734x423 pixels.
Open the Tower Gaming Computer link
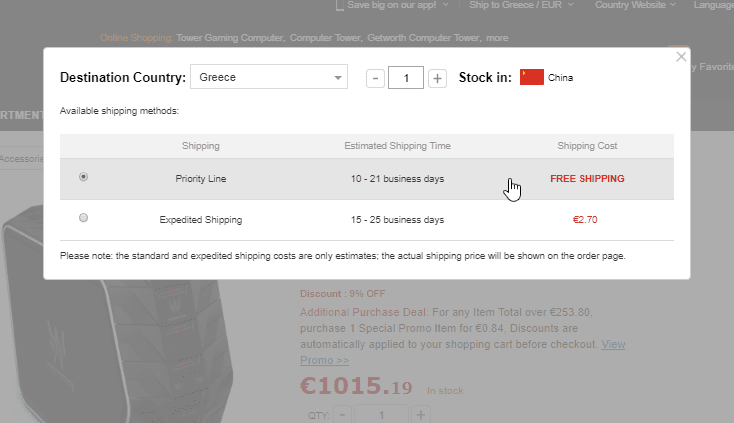point(230,38)
